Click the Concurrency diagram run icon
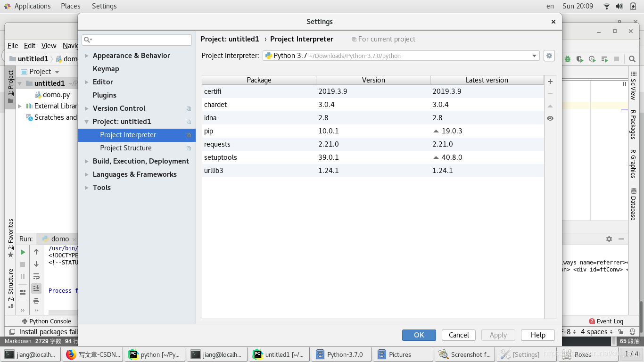The image size is (644, 362). (x=604, y=59)
